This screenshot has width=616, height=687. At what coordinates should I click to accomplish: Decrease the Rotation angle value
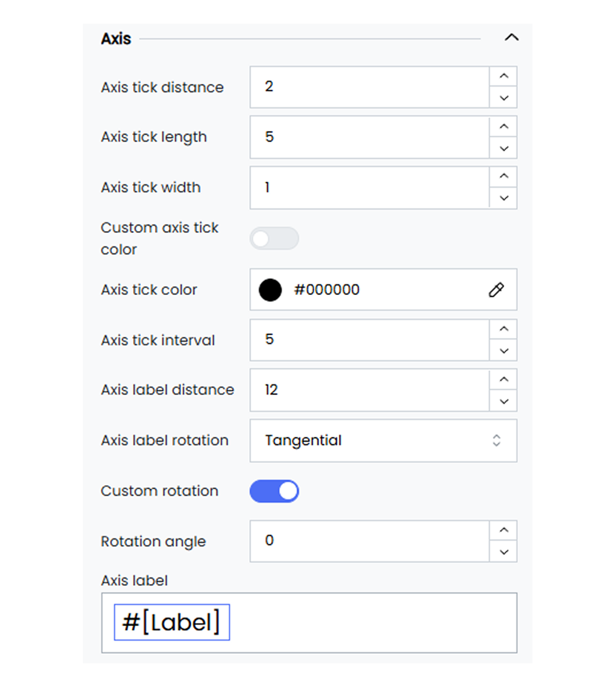(x=504, y=551)
